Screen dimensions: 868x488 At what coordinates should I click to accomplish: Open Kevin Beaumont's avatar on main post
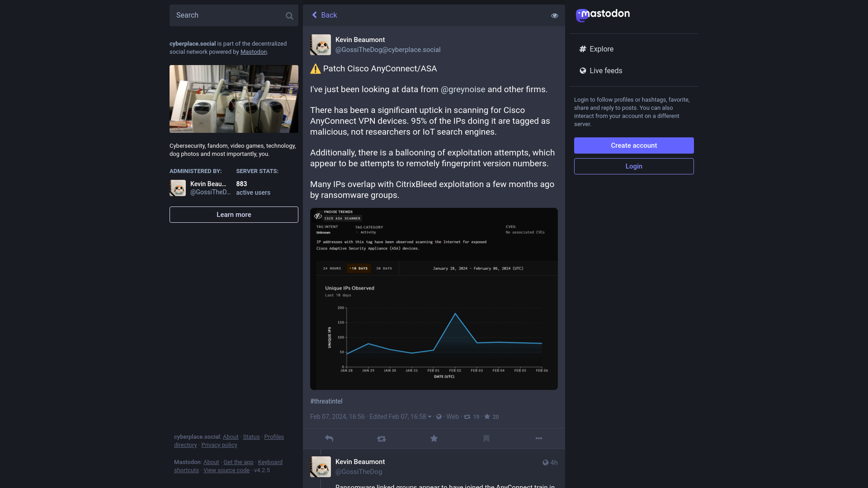pyautogui.click(x=321, y=45)
